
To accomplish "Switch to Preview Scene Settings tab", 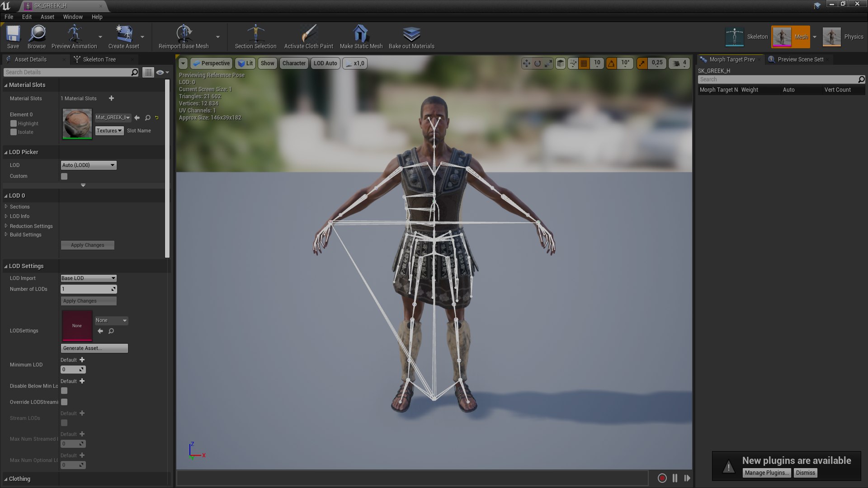I will point(800,59).
